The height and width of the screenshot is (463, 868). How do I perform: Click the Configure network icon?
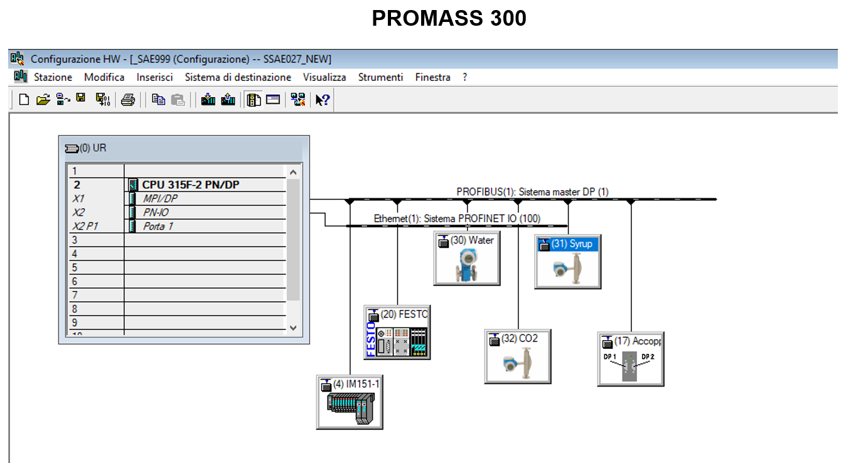[297, 99]
